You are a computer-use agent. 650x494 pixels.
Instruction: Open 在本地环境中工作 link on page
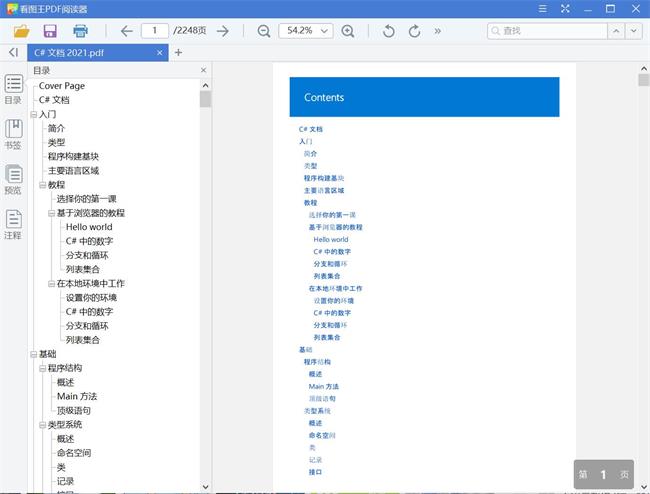tap(335, 288)
